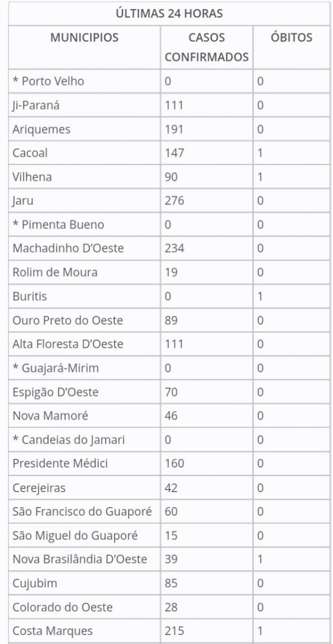333x644 pixels.
Task: Click Presidente Médici cases value 160
Action: pos(174,463)
